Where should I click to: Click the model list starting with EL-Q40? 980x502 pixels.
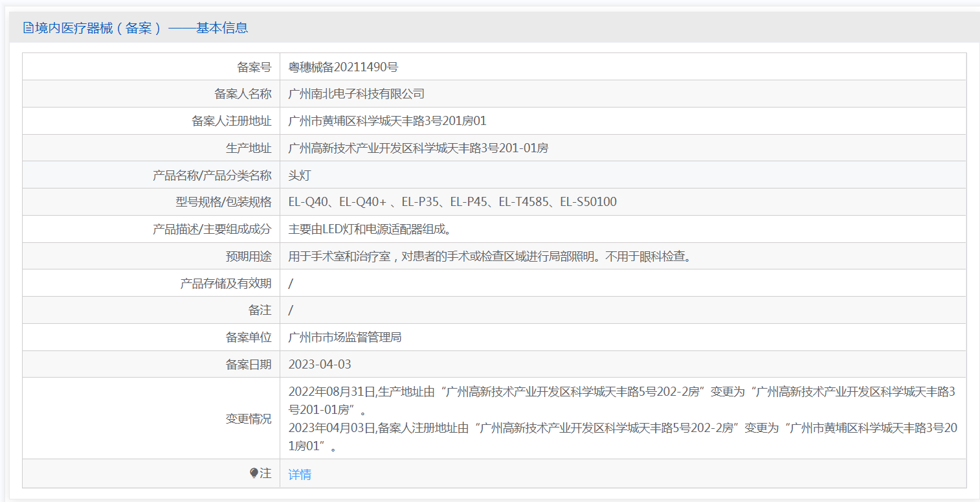[x=452, y=202]
